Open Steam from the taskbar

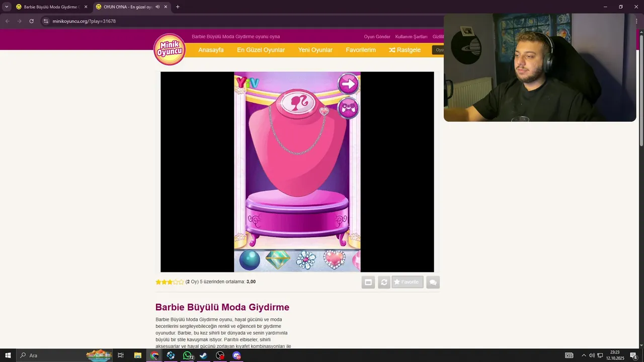click(x=204, y=355)
